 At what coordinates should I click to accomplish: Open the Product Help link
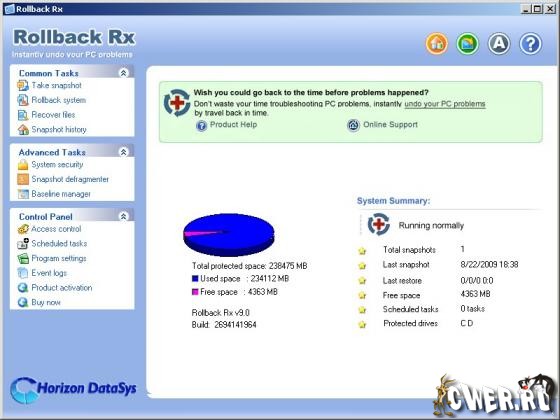[233, 125]
